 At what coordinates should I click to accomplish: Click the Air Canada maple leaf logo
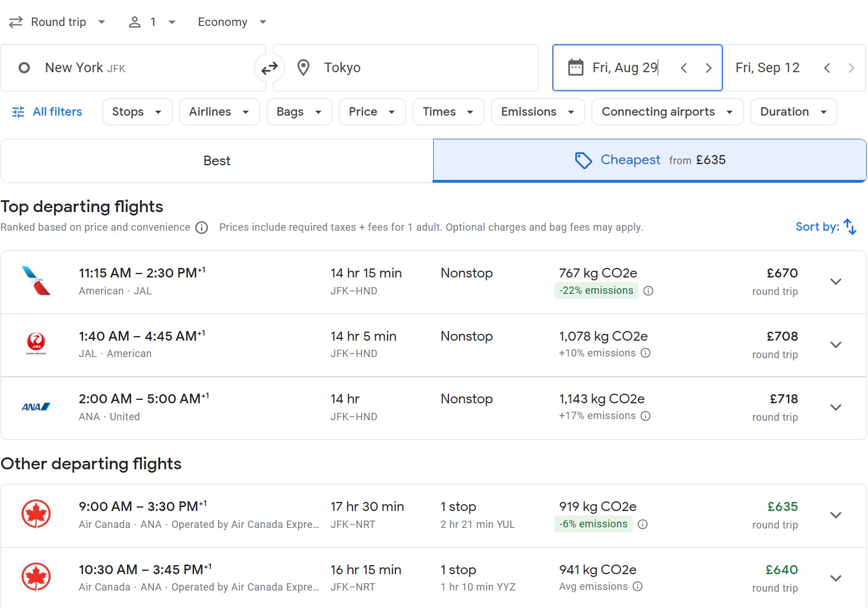tap(36, 514)
